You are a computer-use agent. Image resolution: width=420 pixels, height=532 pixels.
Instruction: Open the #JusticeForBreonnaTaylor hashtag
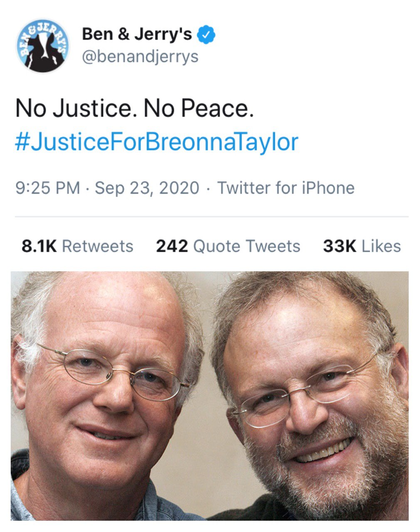pyautogui.click(x=156, y=142)
